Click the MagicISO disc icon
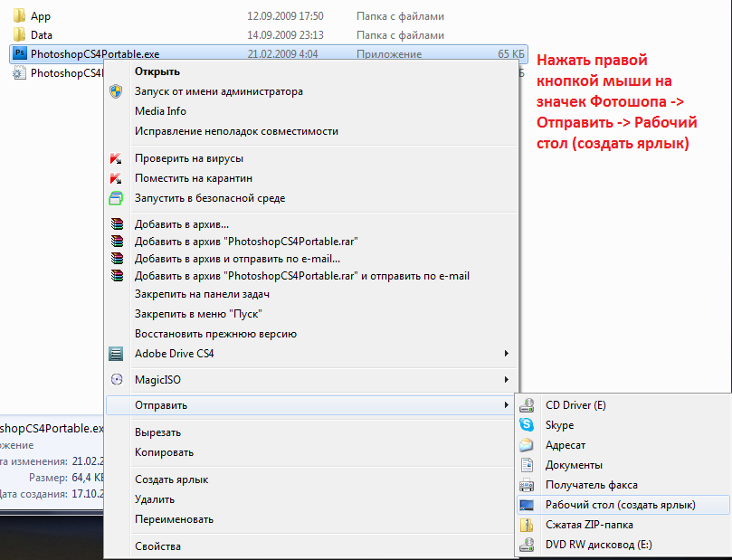The width and height of the screenshot is (732, 560). (117, 379)
